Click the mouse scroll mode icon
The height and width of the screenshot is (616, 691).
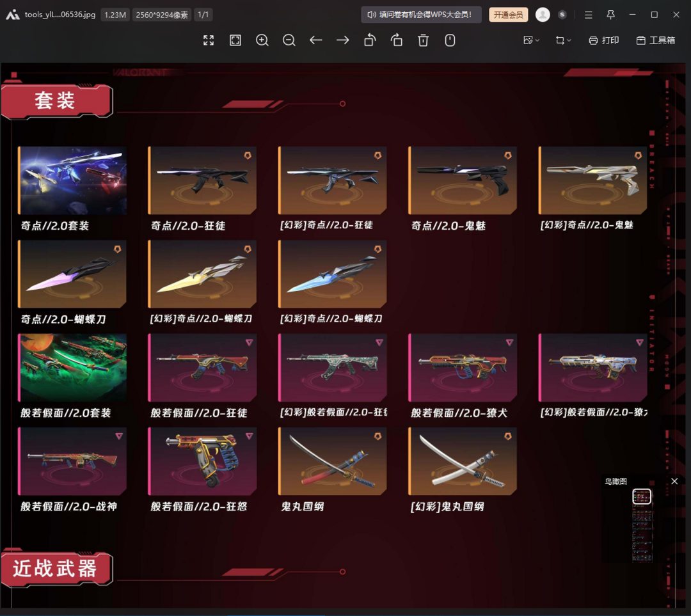coord(450,40)
